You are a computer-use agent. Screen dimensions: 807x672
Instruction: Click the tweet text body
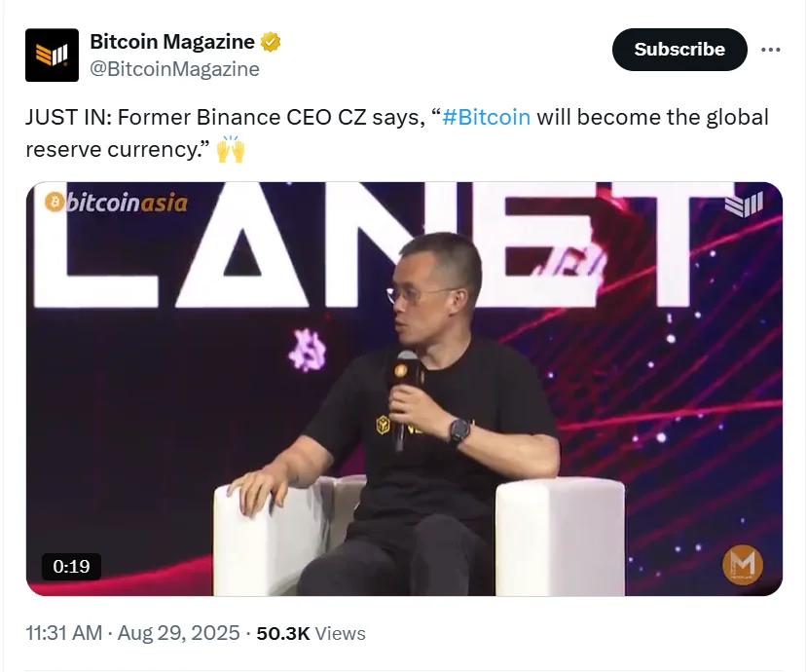[397, 133]
